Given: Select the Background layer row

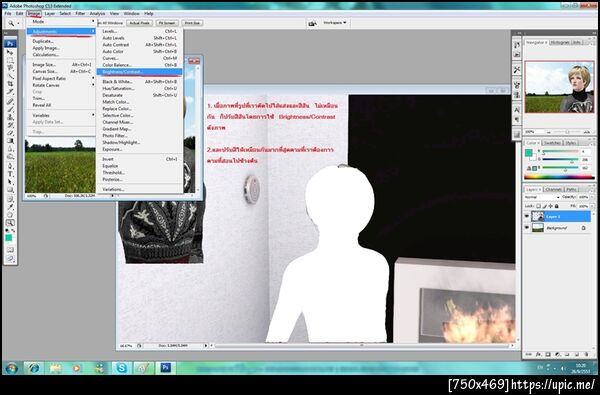Looking at the screenshot, I should [559, 228].
